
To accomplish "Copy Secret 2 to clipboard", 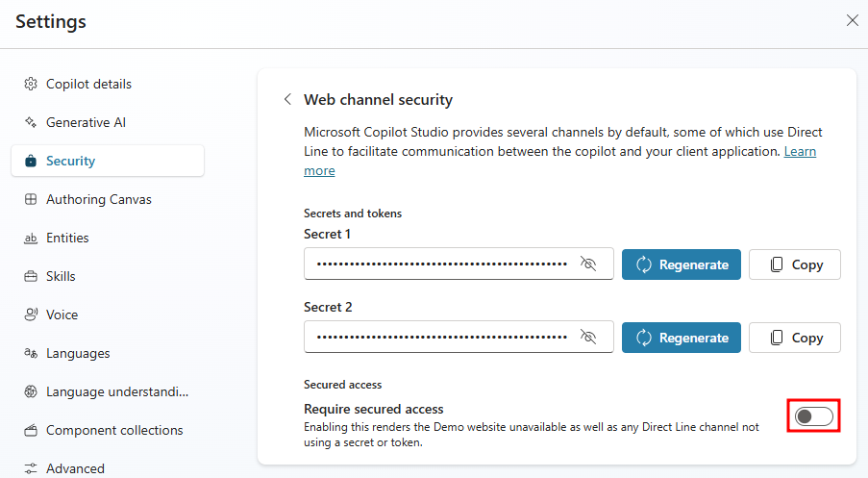I will point(794,338).
